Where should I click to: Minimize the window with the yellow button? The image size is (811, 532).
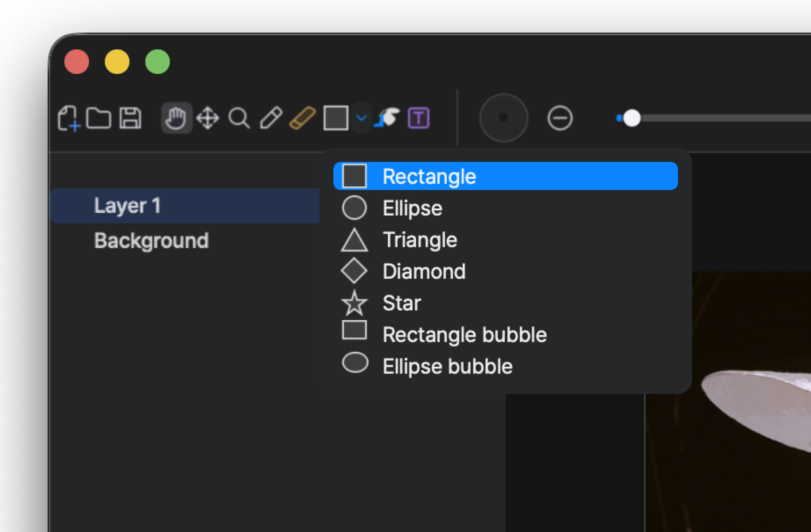coord(117,62)
